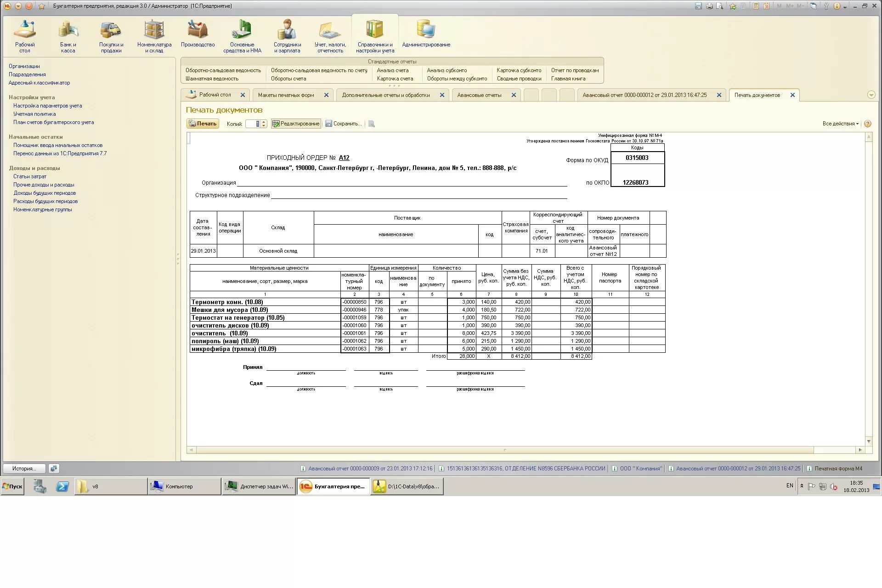Open the wrench service tools icon
The image size is (882, 588).
click(826, 6)
